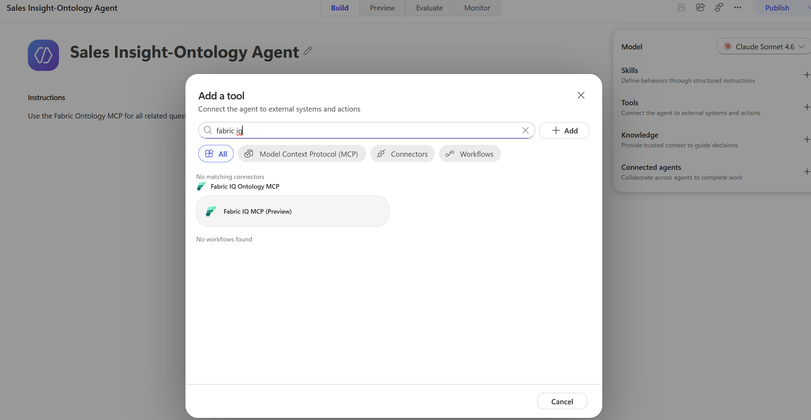811x420 pixels.
Task: Switch to the Preview tab
Action: click(382, 8)
